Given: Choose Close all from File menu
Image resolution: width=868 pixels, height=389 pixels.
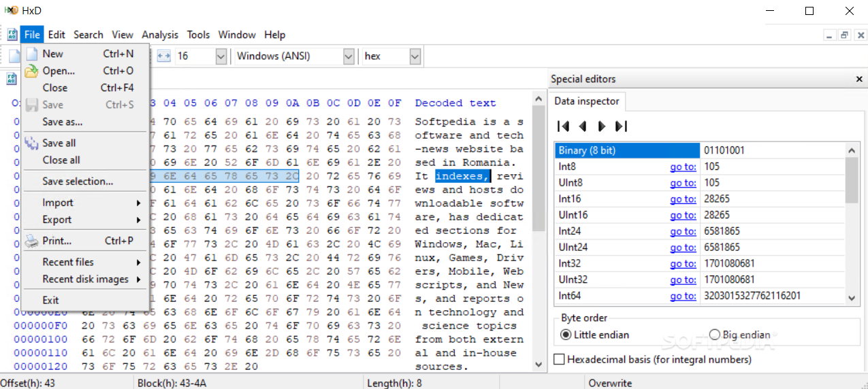Looking at the screenshot, I should (x=85, y=160).
